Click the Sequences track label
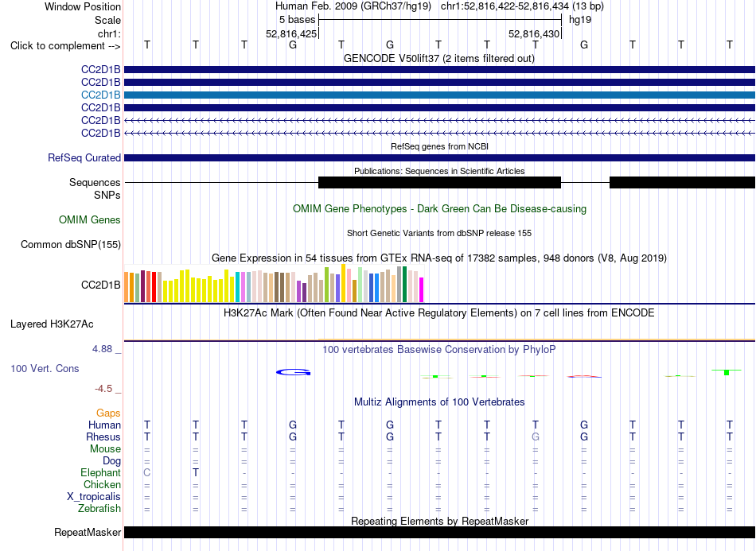The width and height of the screenshot is (756, 551). pyautogui.click(x=95, y=183)
